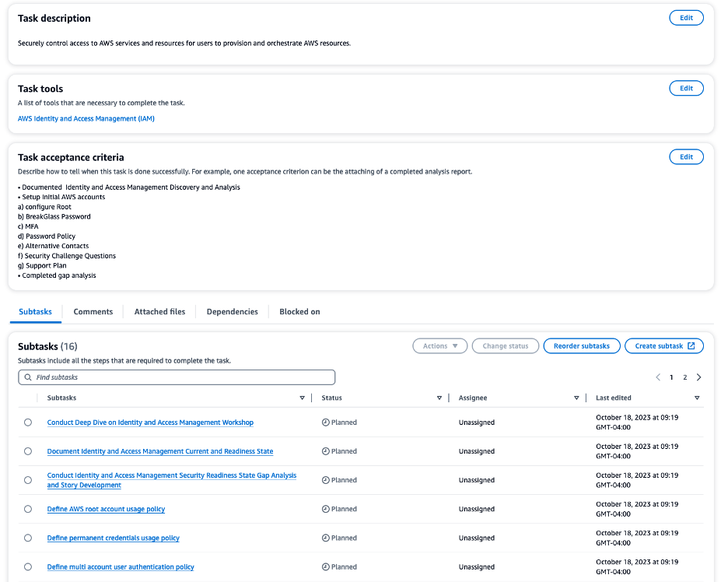Switch to the Comments tab
The width and height of the screenshot is (728, 582).
pos(93,311)
